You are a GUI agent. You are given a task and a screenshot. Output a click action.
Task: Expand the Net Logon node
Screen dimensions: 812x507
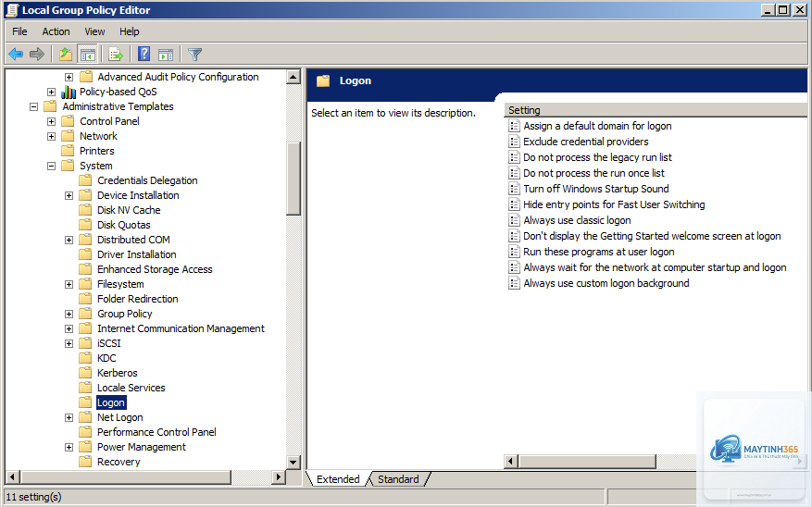tap(69, 417)
